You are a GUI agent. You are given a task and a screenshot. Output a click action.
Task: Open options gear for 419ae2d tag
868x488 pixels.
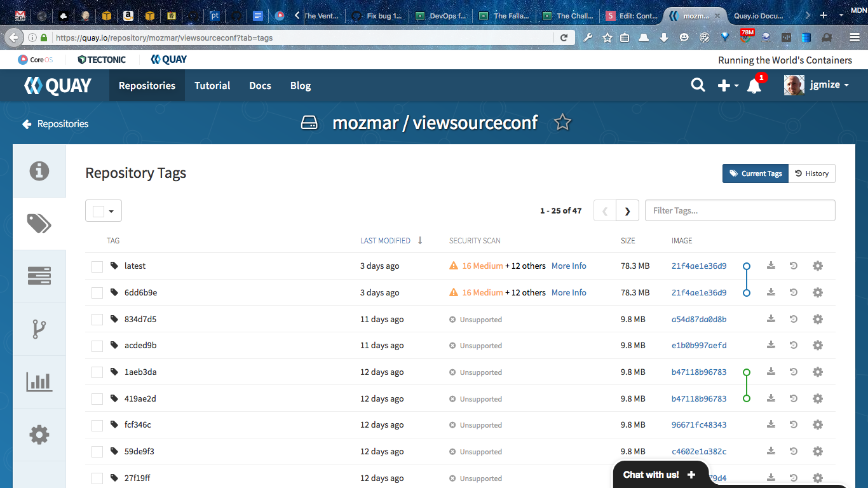[818, 398]
